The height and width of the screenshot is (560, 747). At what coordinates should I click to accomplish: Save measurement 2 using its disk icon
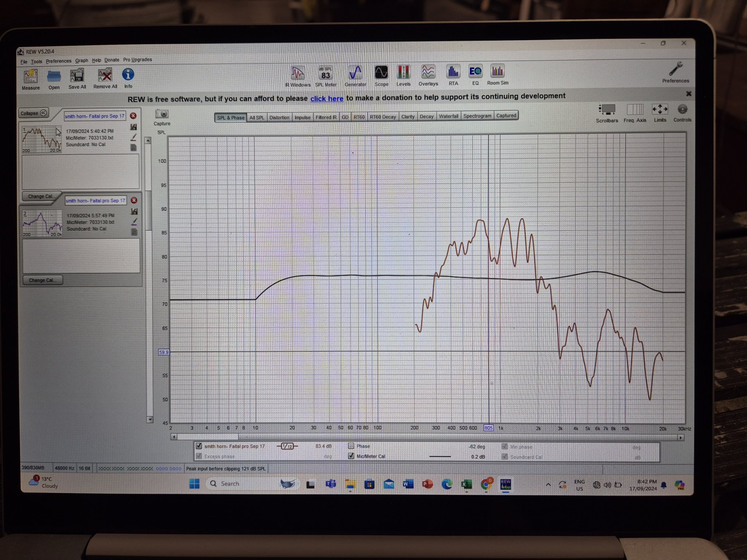(134, 211)
